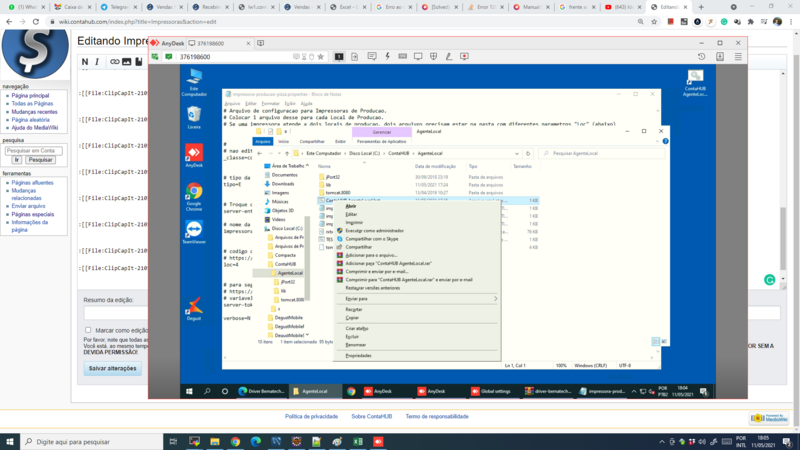Choose Renomear in context menu
This screenshot has height=450, width=800.
coord(355,345)
